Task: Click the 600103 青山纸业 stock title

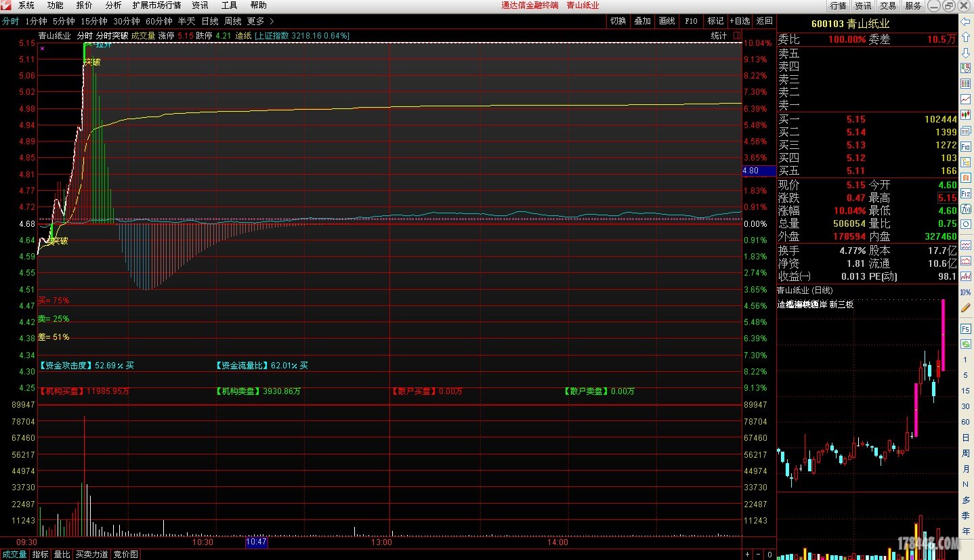Action: 851,24
